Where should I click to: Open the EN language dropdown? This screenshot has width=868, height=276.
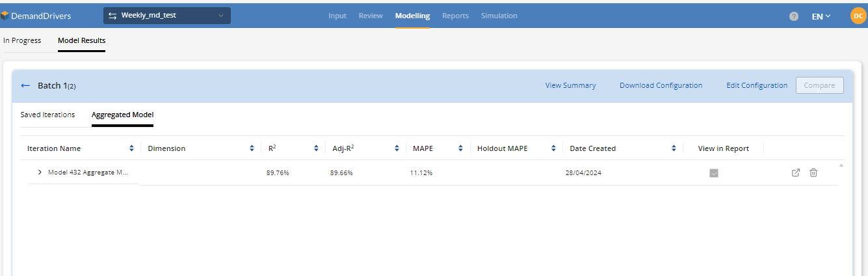(x=821, y=16)
